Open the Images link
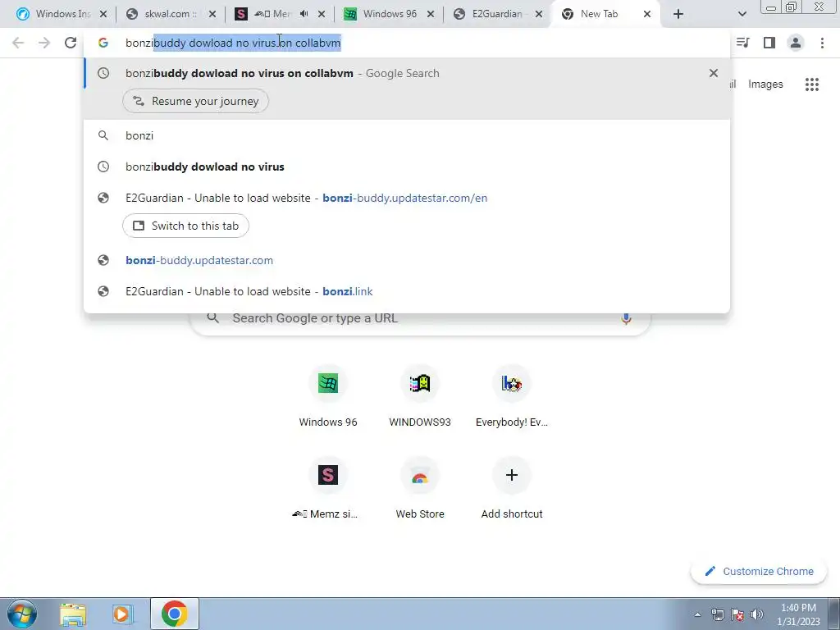 point(765,84)
